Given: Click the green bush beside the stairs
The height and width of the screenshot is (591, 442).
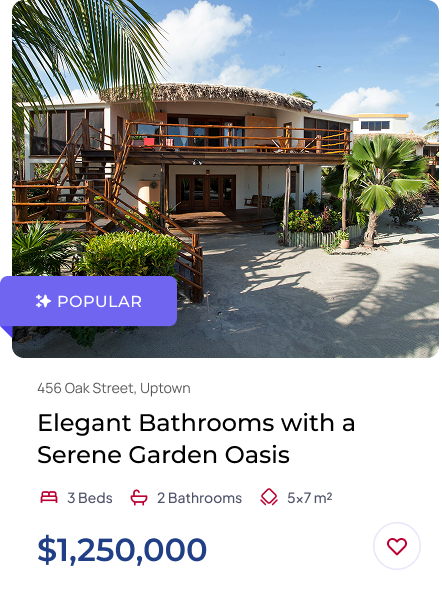Looking at the screenshot, I should coord(130,254).
